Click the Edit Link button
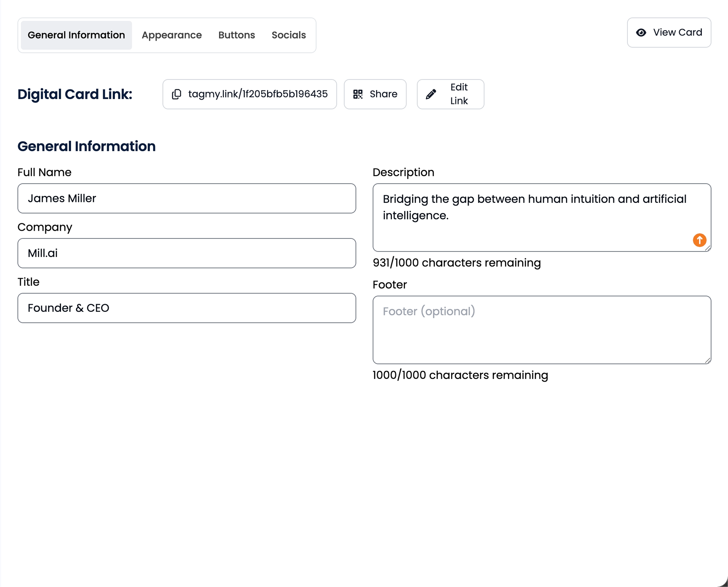This screenshot has width=728, height=587. click(450, 94)
